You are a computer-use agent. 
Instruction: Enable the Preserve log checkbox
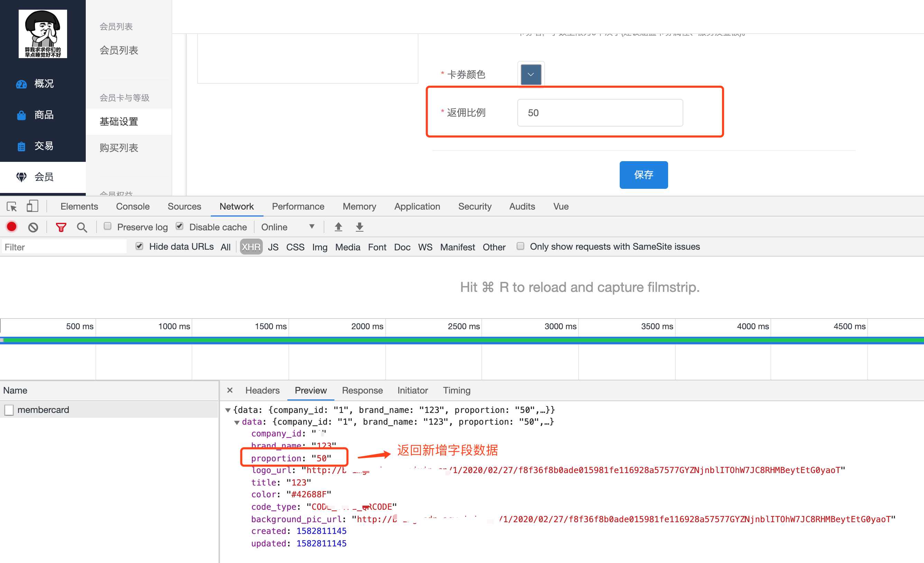108,226
